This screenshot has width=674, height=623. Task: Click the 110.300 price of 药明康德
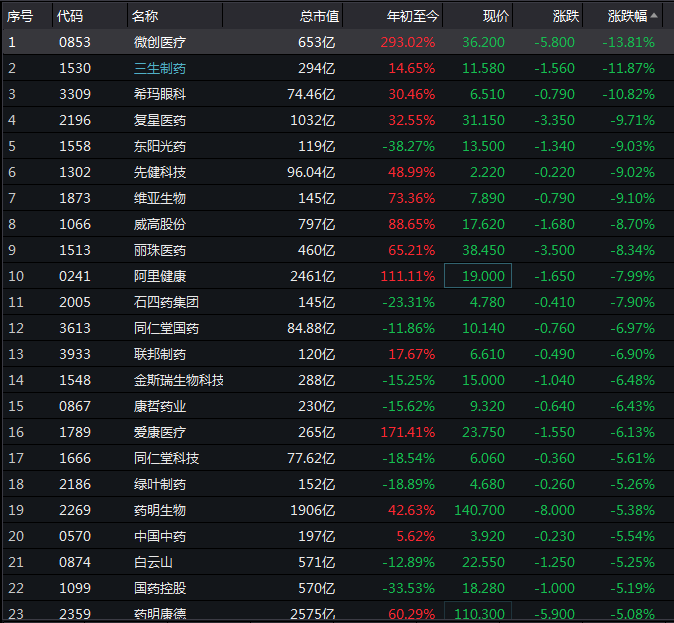[x=478, y=612]
